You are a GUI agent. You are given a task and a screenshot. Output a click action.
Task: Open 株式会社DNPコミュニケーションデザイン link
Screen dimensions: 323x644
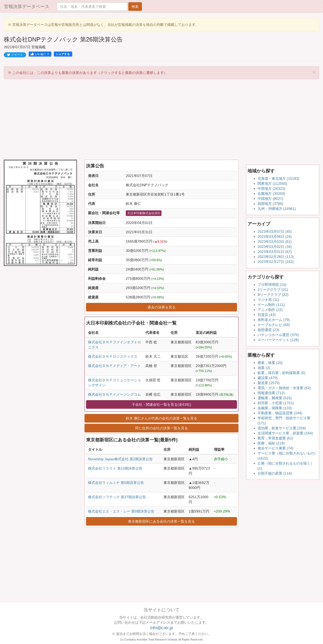(114, 383)
